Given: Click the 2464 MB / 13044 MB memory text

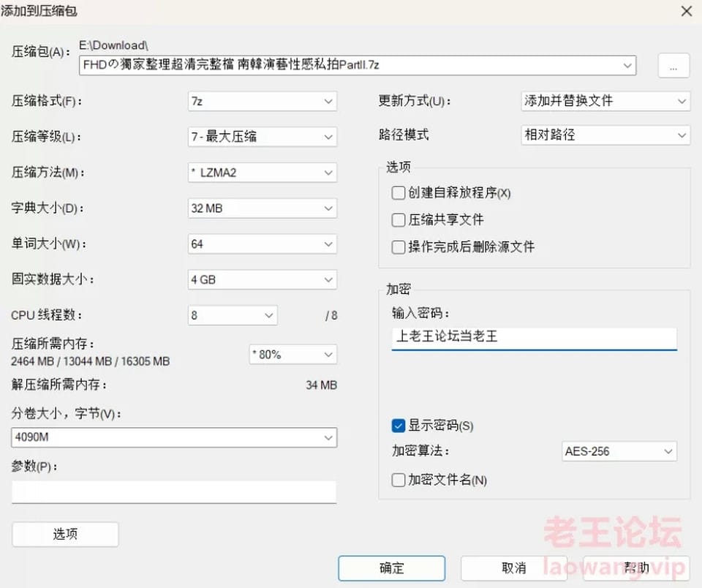Looking at the screenshot, I should click(x=91, y=361).
